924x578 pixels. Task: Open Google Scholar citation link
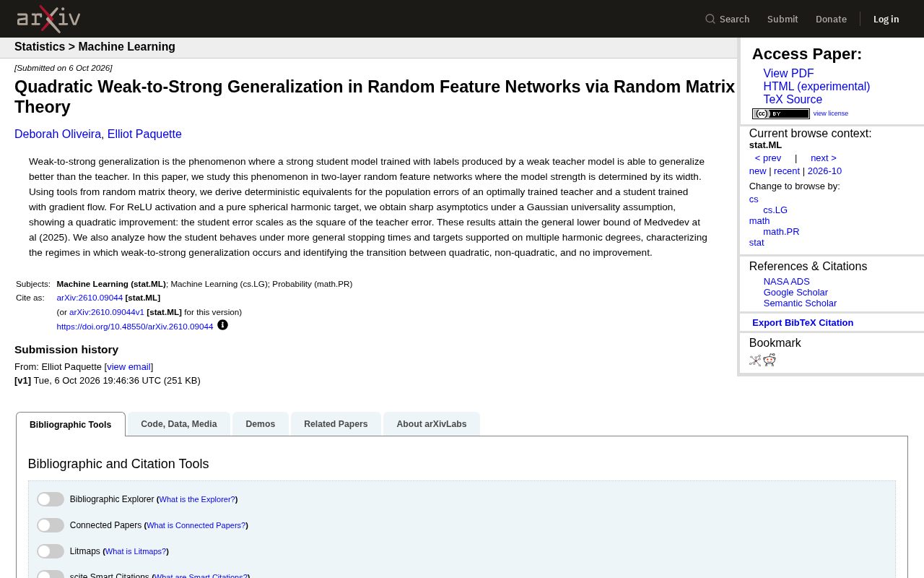[796, 293]
